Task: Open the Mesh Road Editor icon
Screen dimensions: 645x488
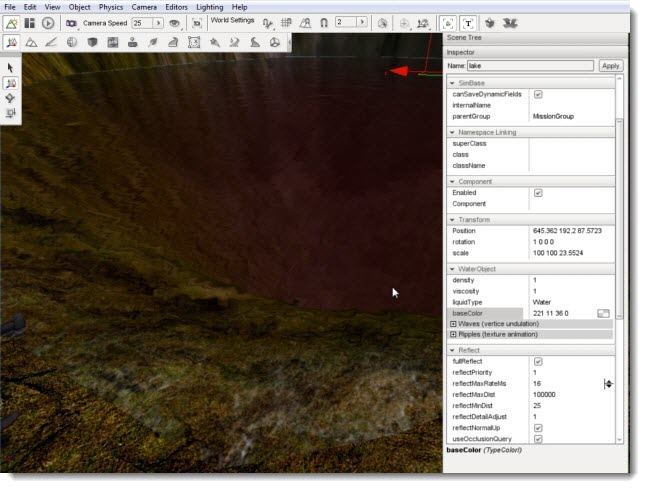Action: 173,42
